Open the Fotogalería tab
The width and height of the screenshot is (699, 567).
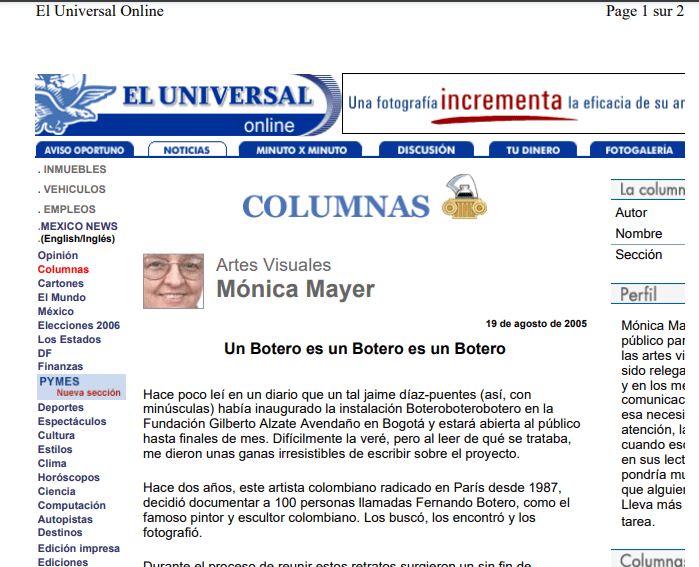(x=639, y=150)
